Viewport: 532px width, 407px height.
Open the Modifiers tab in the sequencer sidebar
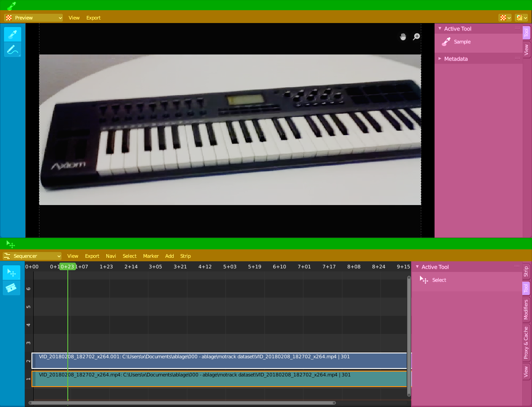point(526,310)
